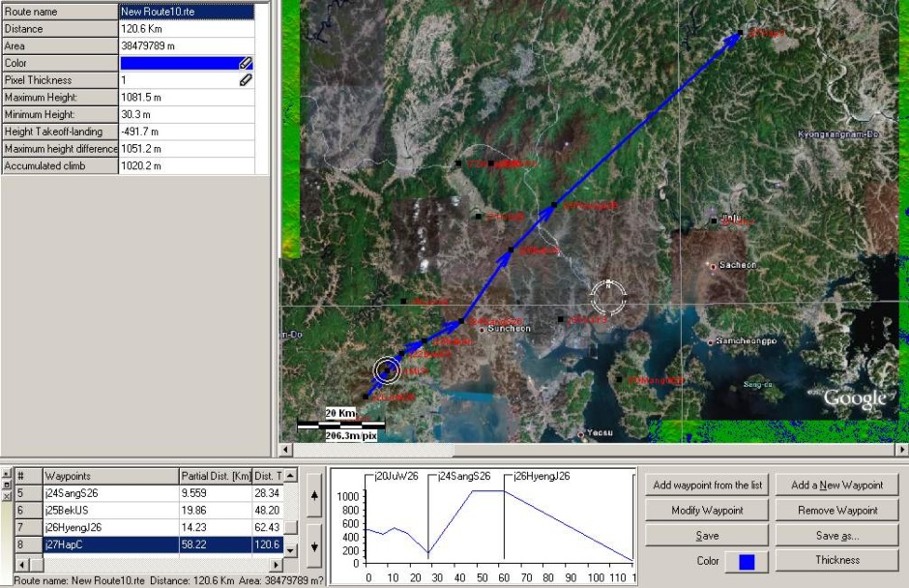Click the compass rose on the map
909x588 pixels.
[608, 297]
